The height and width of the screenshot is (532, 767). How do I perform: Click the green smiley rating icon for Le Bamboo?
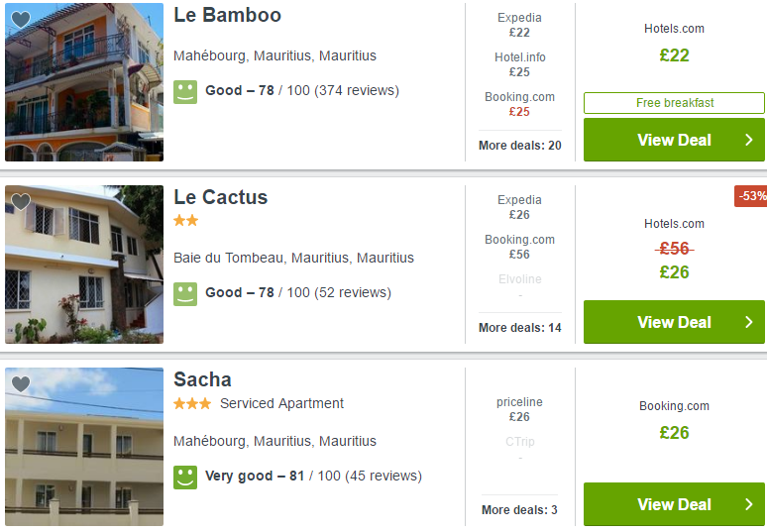(185, 92)
